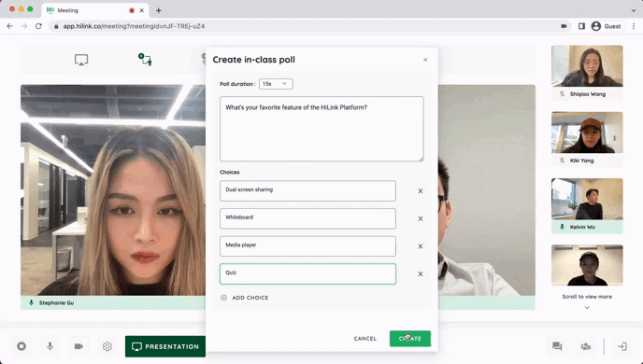Edit the Whiteboard choice field
Screen dimensions: 643x364
pyautogui.click(x=307, y=218)
